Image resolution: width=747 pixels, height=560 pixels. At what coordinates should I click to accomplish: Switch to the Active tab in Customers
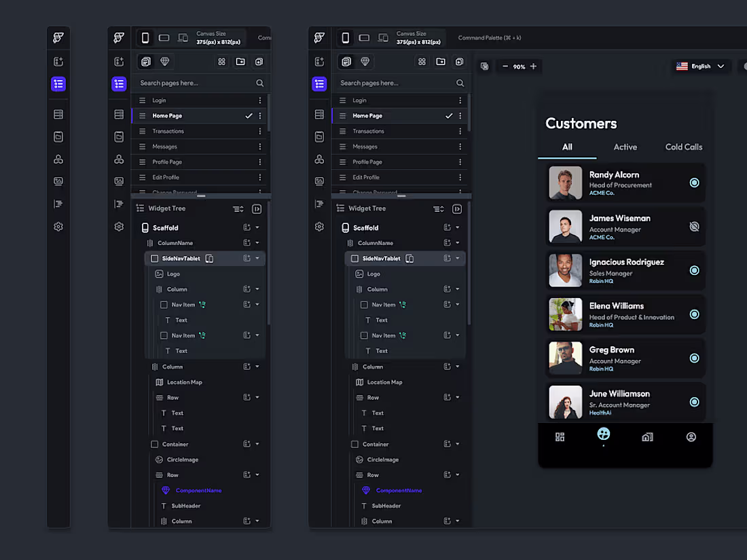[625, 147]
